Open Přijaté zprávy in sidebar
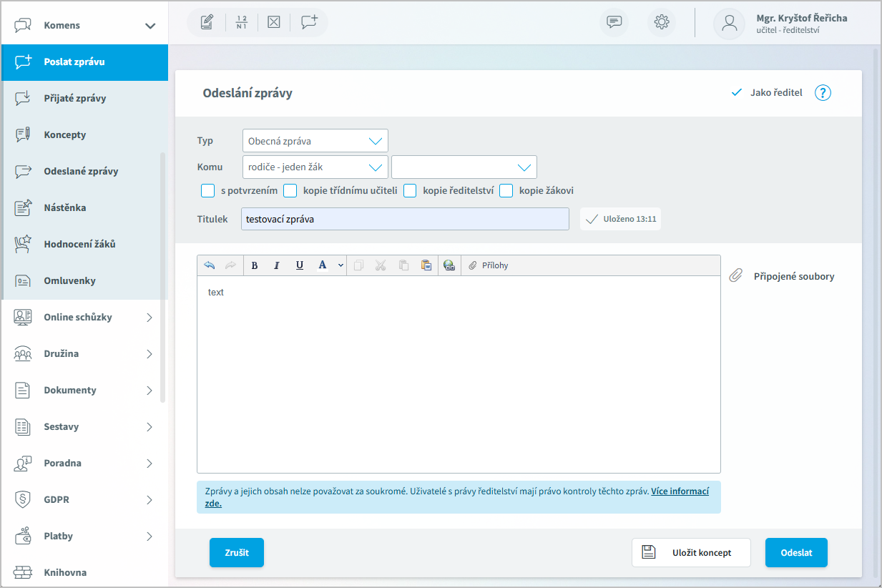The image size is (882, 588). tap(74, 99)
